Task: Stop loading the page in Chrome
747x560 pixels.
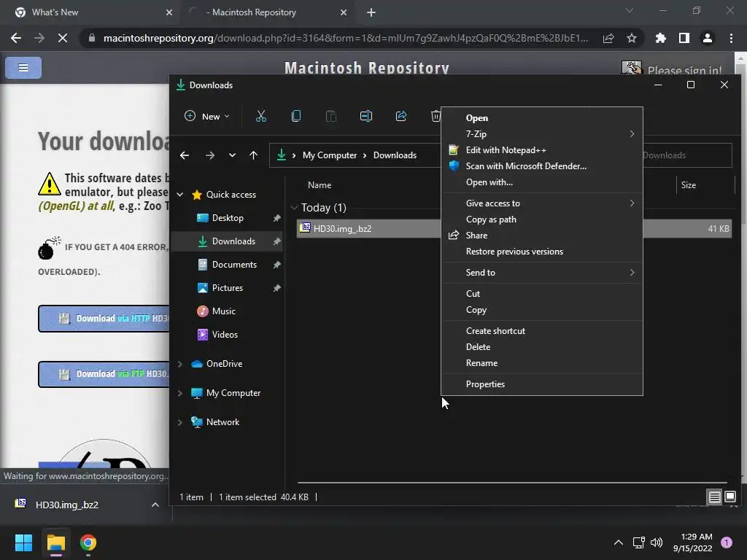Action: point(63,38)
